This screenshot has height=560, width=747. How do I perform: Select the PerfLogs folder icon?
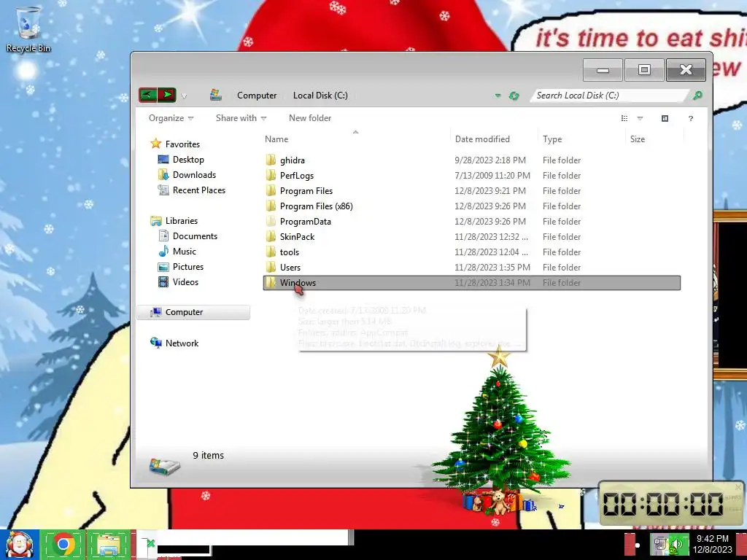271,175
